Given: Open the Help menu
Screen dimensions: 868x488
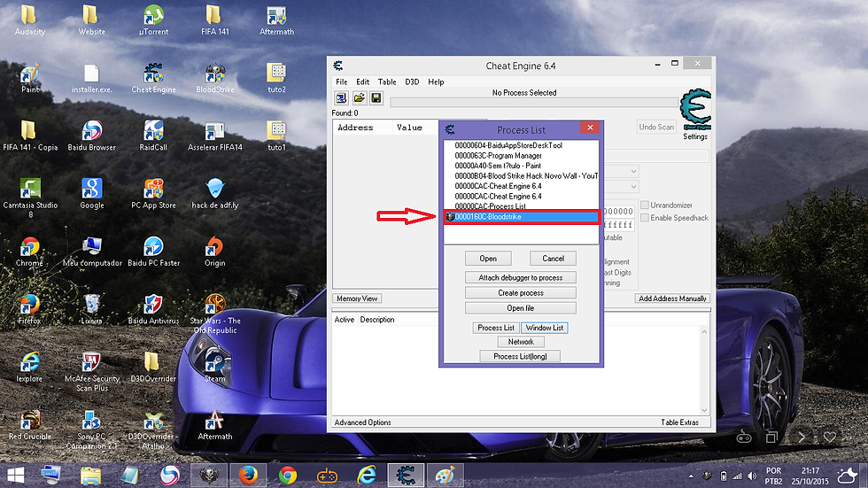Looking at the screenshot, I should (436, 81).
